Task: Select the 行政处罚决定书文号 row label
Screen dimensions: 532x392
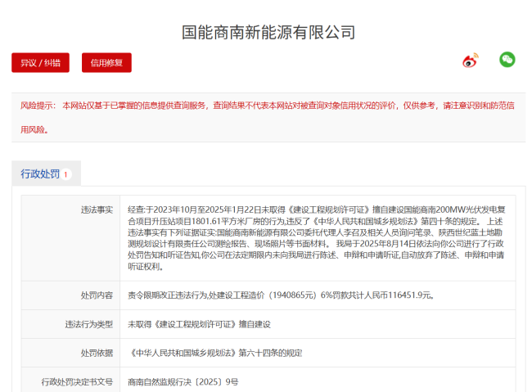Action: [x=77, y=382]
